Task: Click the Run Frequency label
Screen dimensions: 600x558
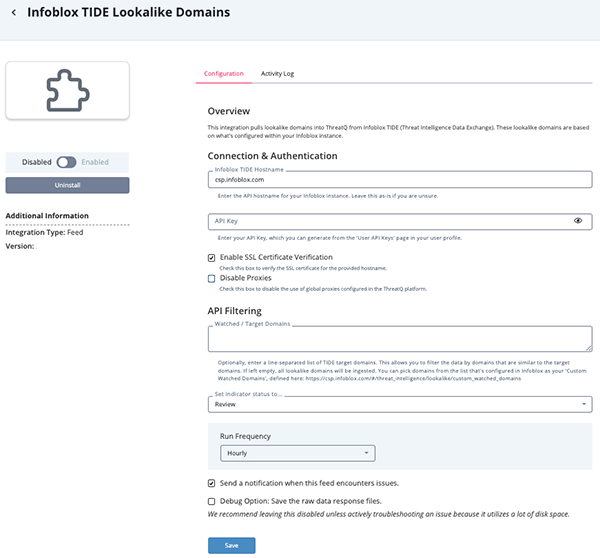Action: pyautogui.click(x=245, y=436)
